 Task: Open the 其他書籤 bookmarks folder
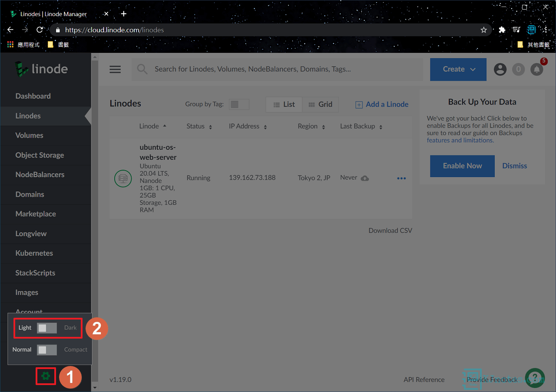pos(533,44)
